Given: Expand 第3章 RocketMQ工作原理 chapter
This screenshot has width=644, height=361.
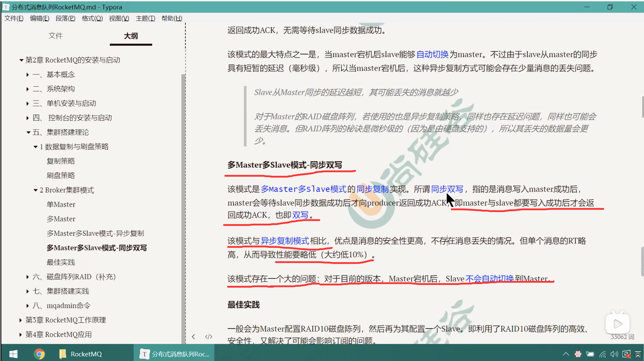Looking at the screenshot, I should 21,320.
